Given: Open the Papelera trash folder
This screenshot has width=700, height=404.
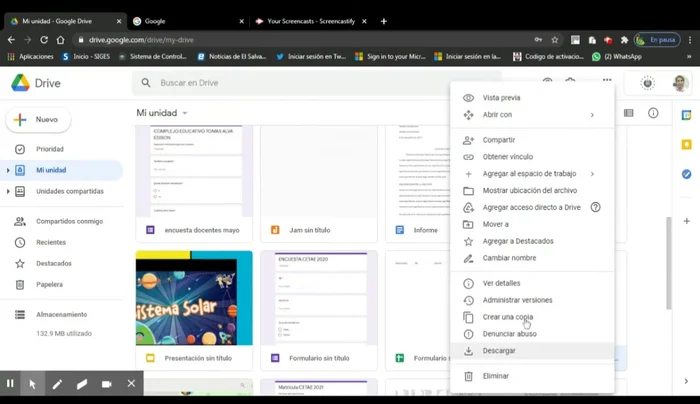Looking at the screenshot, I should (x=49, y=284).
